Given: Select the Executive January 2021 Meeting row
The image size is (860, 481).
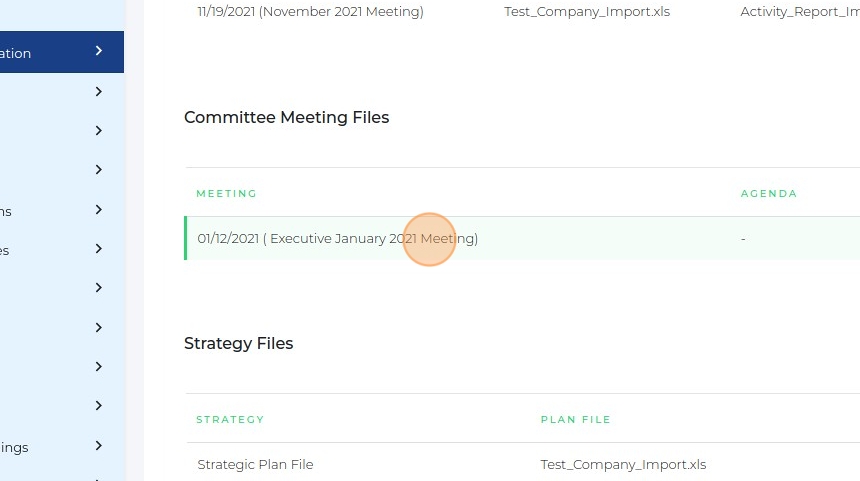Looking at the screenshot, I should pyautogui.click(x=338, y=239).
